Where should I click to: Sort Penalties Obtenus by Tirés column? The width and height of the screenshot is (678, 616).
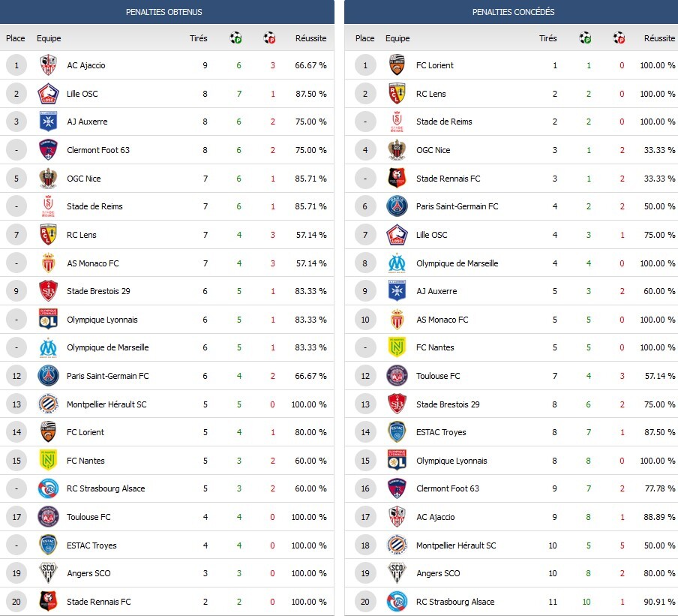pyautogui.click(x=198, y=38)
